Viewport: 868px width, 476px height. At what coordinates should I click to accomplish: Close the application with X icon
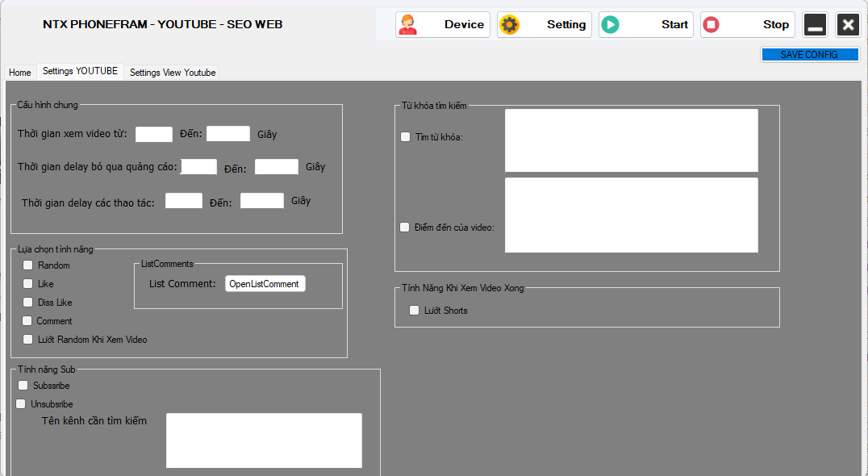(x=848, y=25)
